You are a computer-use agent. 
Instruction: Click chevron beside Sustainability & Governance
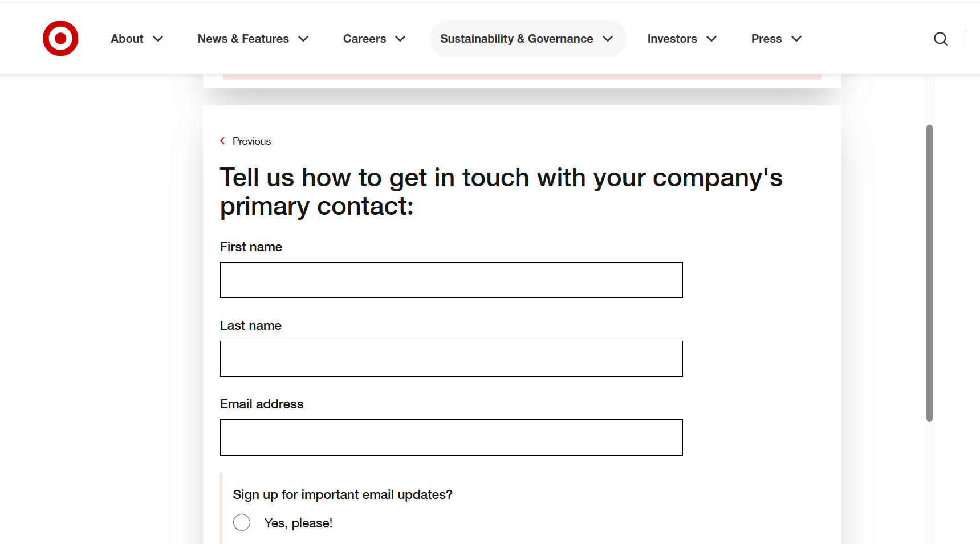(608, 39)
